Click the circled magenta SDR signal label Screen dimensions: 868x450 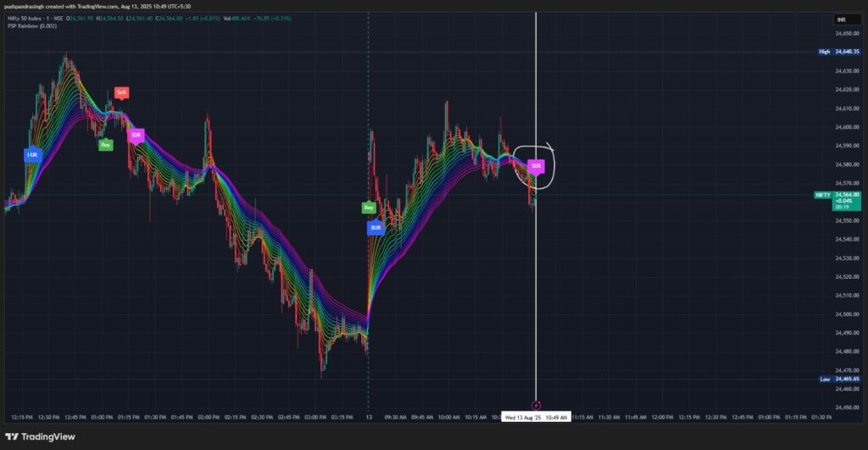(x=536, y=166)
